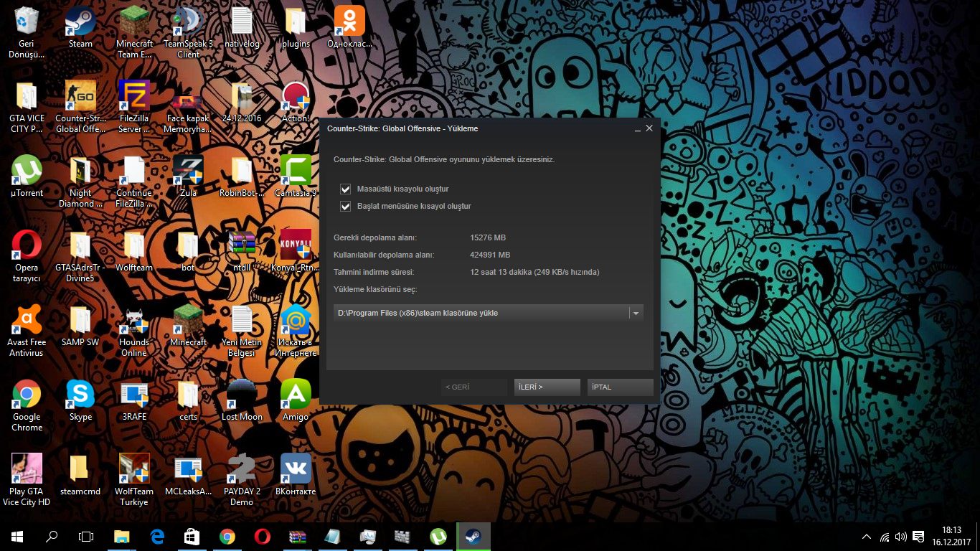Open the clock showing 18:13

click(952, 537)
